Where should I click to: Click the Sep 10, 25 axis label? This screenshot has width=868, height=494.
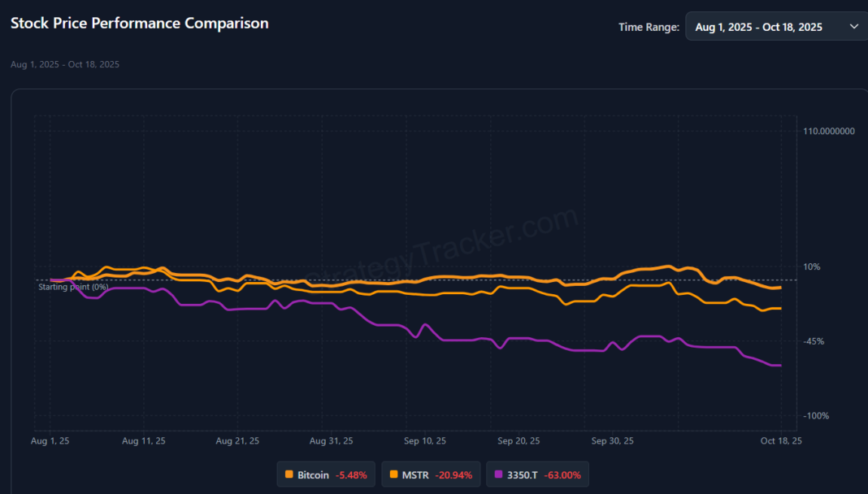[424, 441]
